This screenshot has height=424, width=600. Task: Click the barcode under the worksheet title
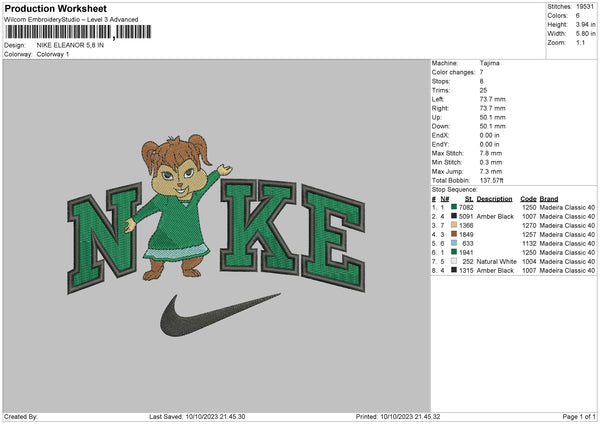pos(78,32)
